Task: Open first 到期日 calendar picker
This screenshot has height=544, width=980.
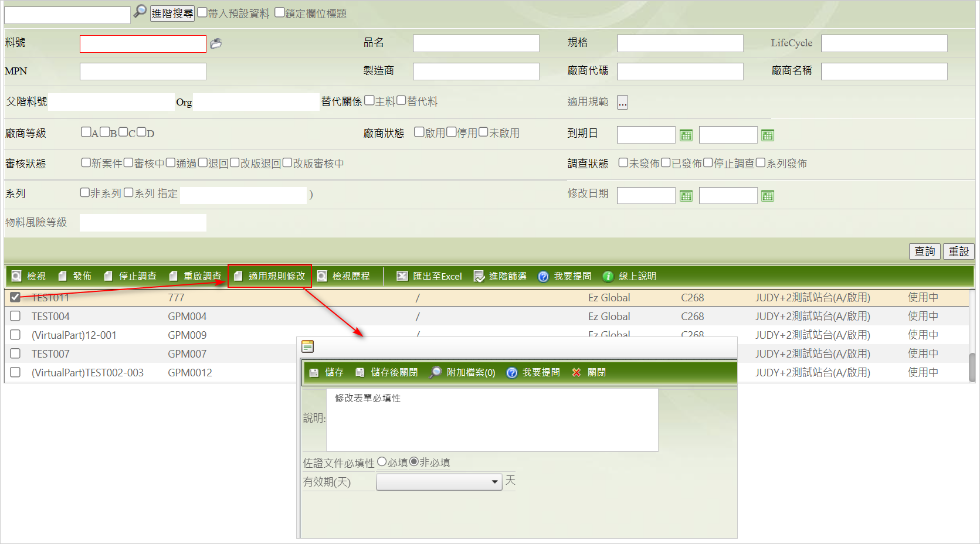Action: pos(686,135)
